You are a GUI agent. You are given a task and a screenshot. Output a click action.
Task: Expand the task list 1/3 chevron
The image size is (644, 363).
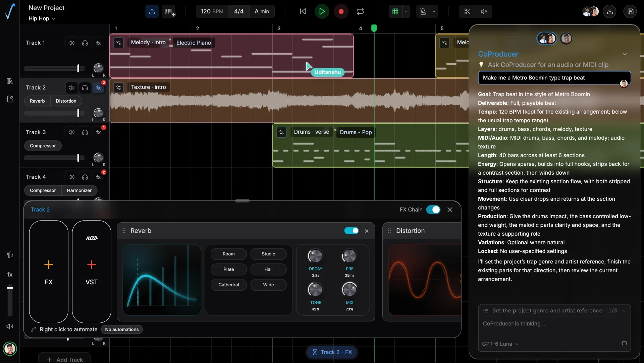point(624,311)
